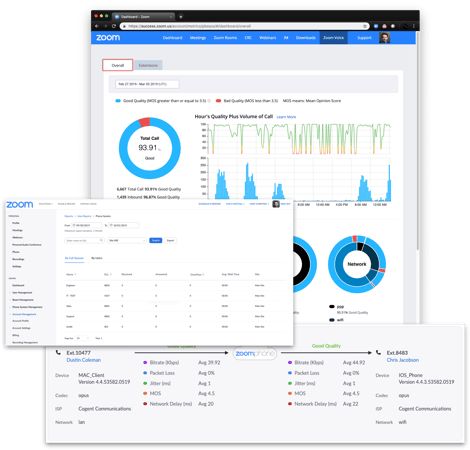Expand the Join a Meeting dropdown

point(235,204)
